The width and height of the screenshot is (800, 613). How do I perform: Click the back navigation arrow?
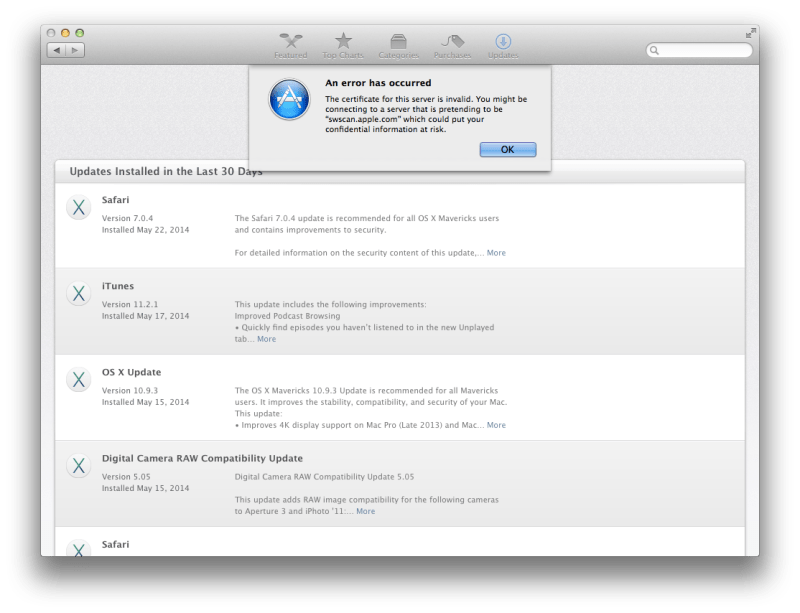tap(57, 50)
